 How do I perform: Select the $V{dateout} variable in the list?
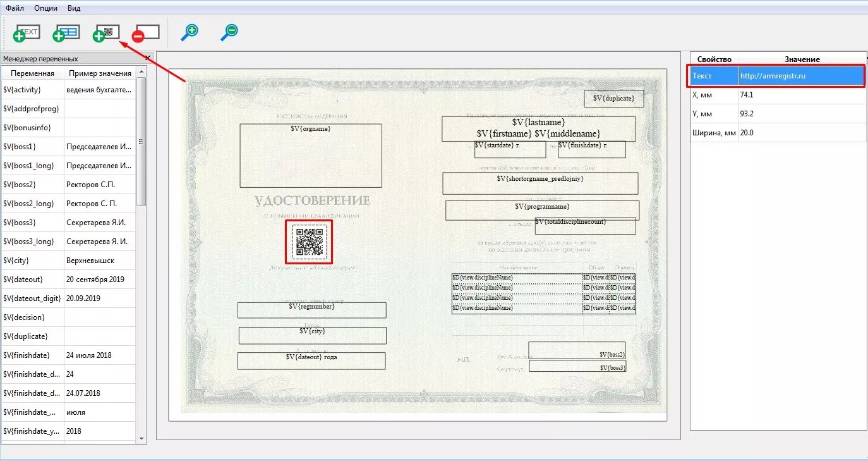pos(32,280)
